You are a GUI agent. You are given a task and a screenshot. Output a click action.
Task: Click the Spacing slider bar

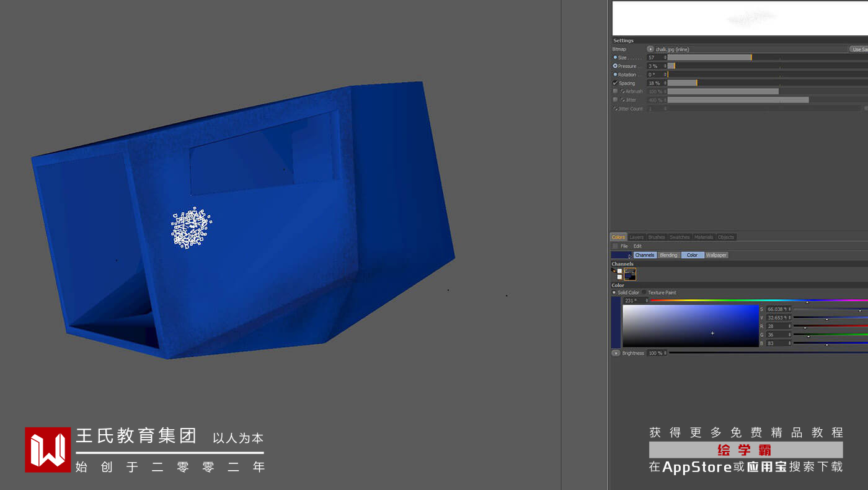point(768,83)
